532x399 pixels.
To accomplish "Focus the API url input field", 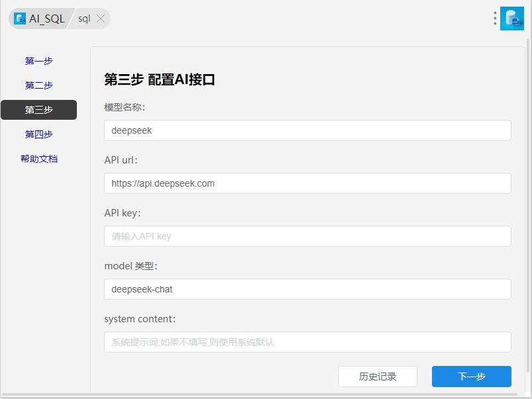I will click(307, 183).
